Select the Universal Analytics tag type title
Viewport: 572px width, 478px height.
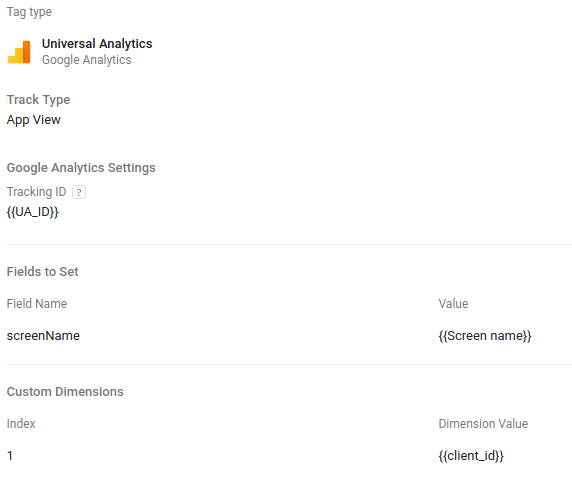pyautogui.click(x=97, y=44)
